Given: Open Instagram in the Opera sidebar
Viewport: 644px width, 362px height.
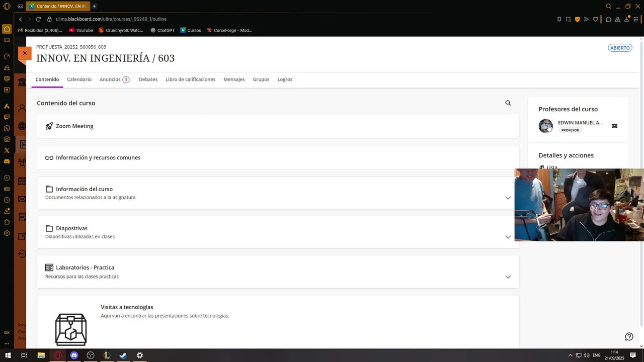Looking at the screenshot, I should point(7,139).
